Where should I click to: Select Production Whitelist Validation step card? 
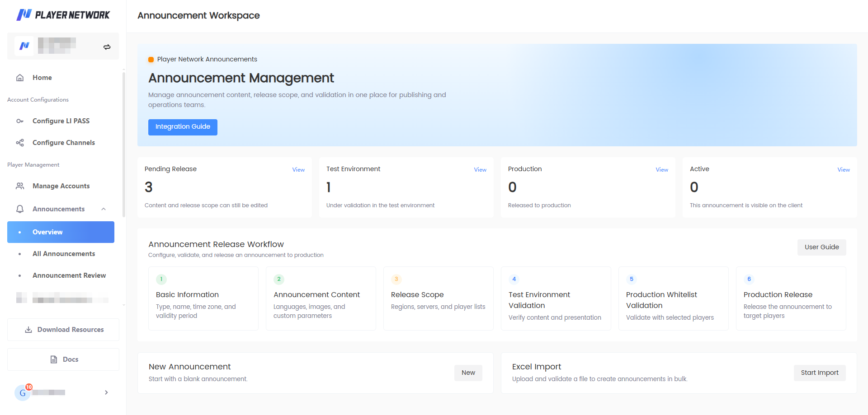(674, 298)
